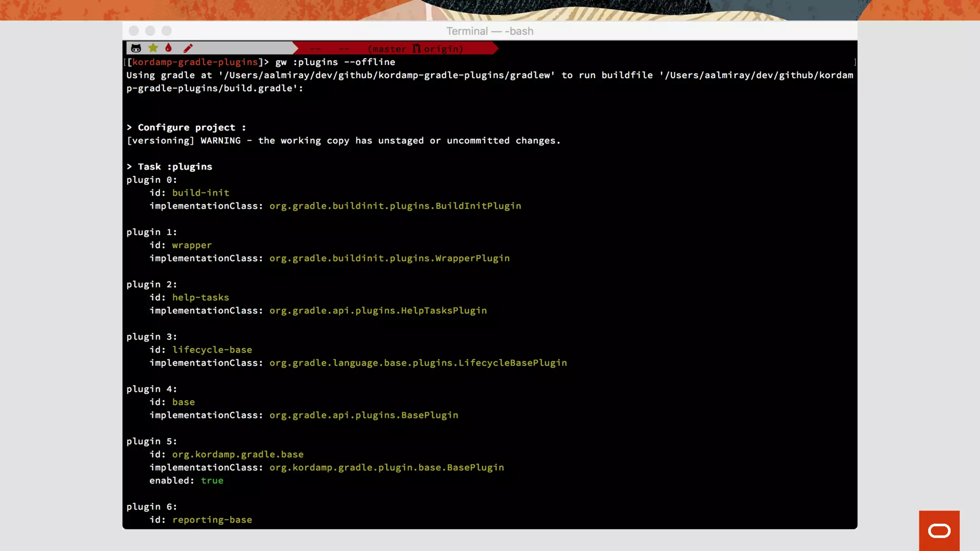This screenshot has height=551, width=980.
Task: Click the WrapperPlugin implementation class text
Action: pyautogui.click(x=389, y=258)
